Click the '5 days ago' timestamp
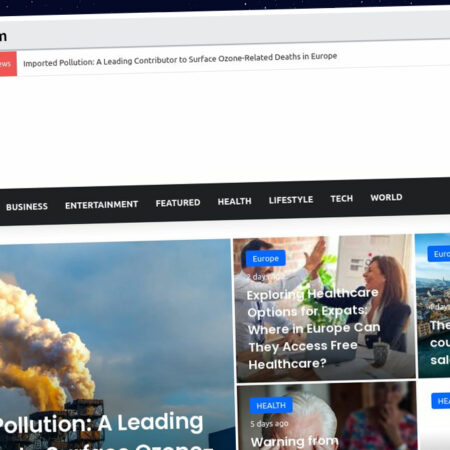This screenshot has width=450, height=450. tap(269, 424)
